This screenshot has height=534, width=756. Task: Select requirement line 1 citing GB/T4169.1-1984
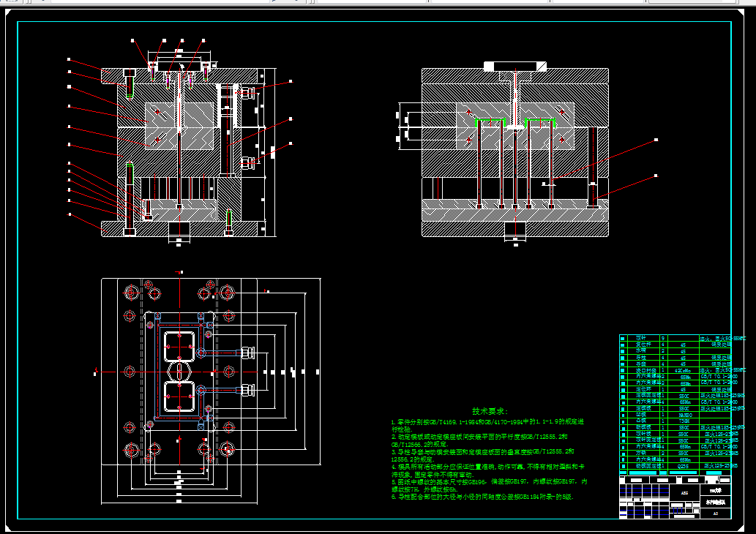pos(487,425)
